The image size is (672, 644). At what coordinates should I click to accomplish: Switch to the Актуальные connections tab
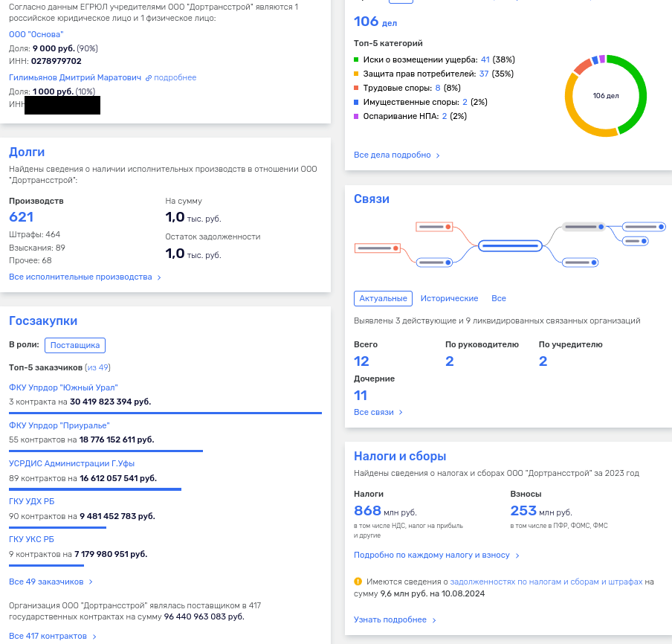(383, 298)
